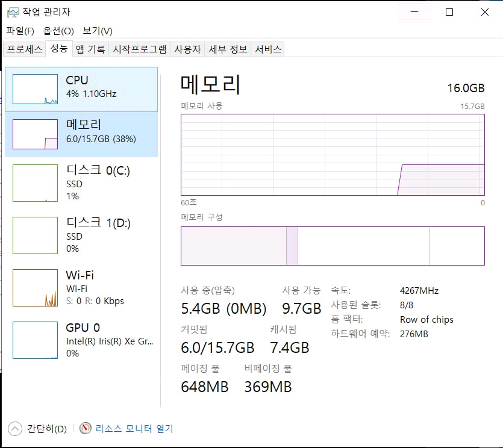Click the Resource Monitor gauge icon

86,429
